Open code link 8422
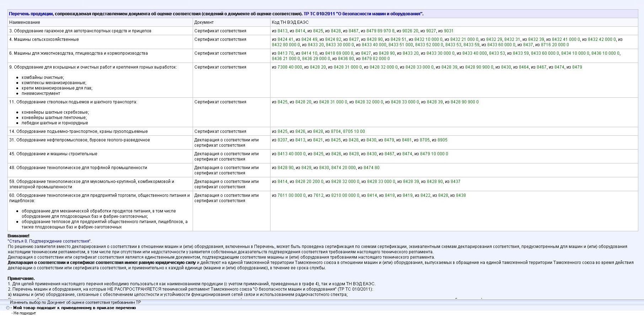This screenshot has height=329, width=644. point(425,195)
